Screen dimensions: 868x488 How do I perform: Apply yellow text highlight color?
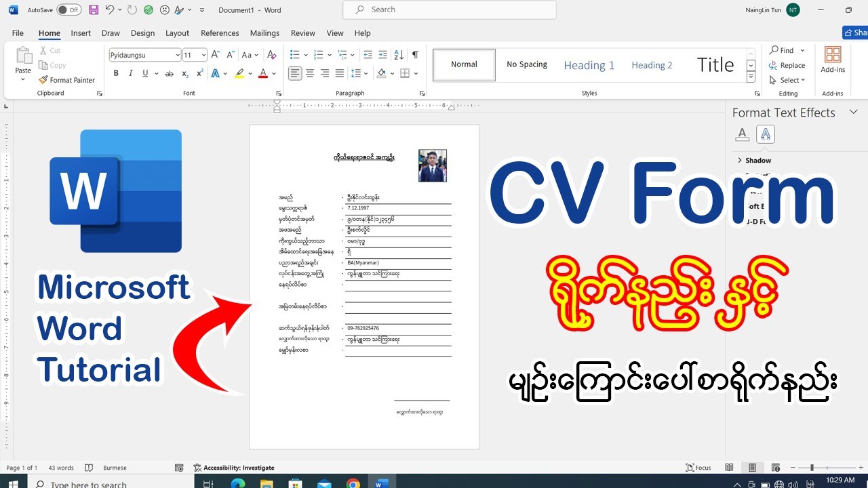[x=239, y=73]
